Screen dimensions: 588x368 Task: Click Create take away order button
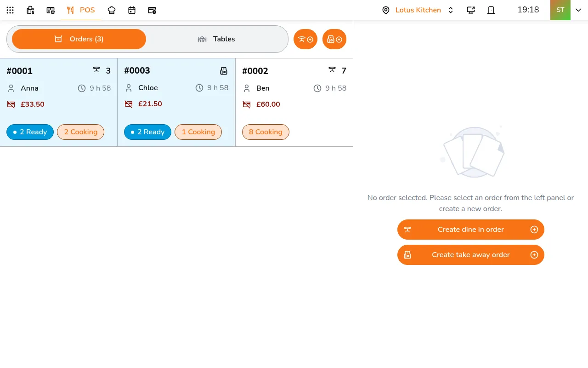(x=471, y=255)
